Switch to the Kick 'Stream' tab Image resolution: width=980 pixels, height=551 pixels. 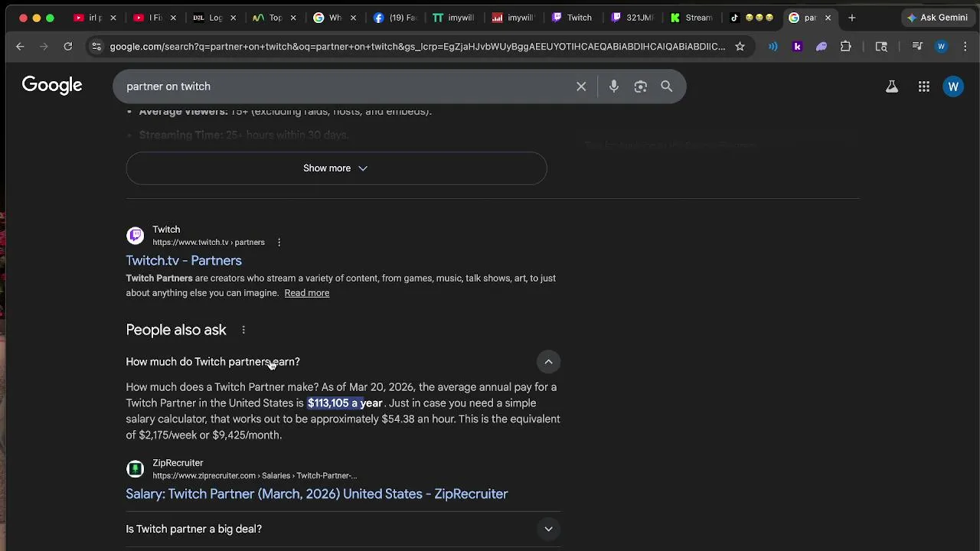pyautogui.click(x=692, y=18)
